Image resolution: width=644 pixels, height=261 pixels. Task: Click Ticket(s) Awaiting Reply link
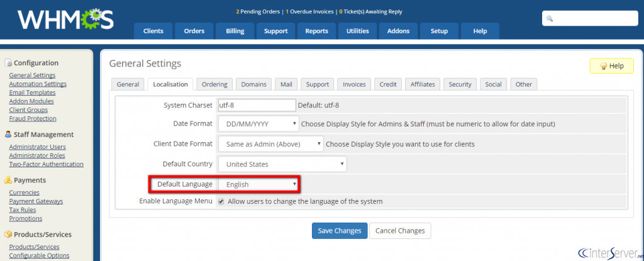click(x=370, y=11)
